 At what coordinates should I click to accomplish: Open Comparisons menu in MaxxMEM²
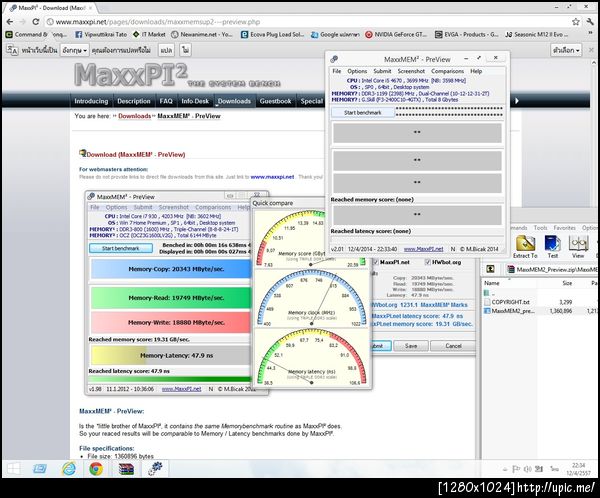pyautogui.click(x=447, y=71)
